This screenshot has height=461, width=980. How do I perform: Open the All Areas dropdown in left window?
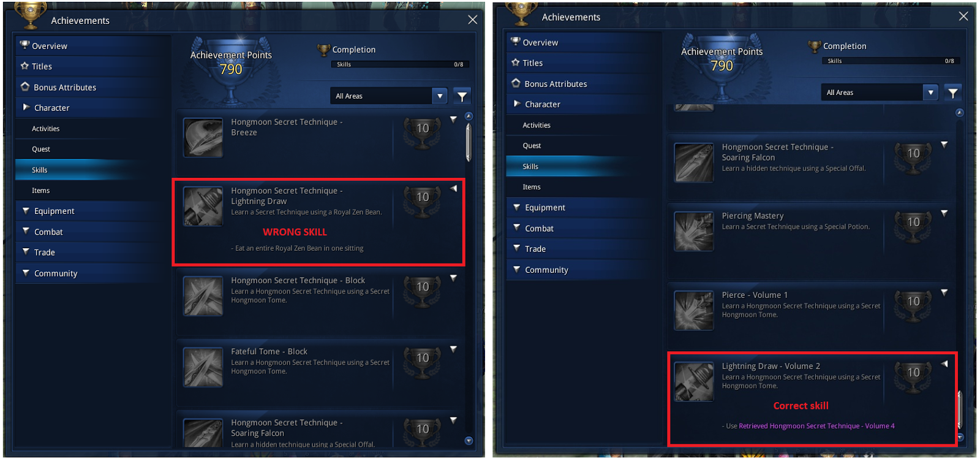388,96
